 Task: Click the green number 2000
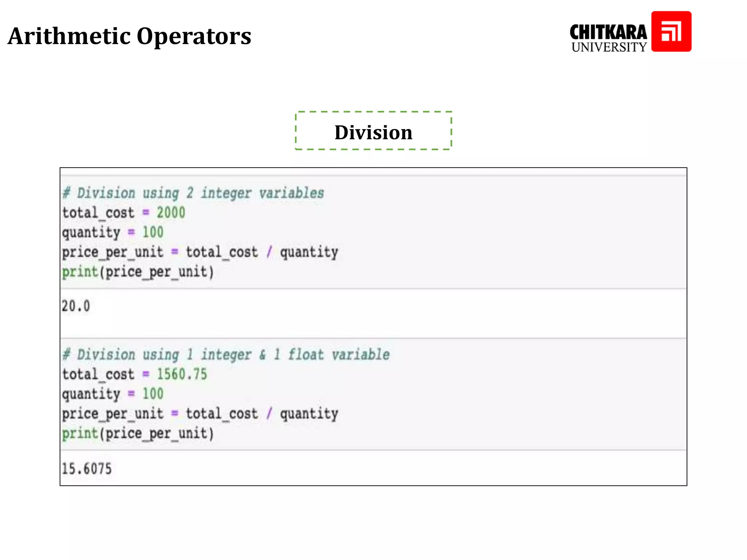[171, 213]
